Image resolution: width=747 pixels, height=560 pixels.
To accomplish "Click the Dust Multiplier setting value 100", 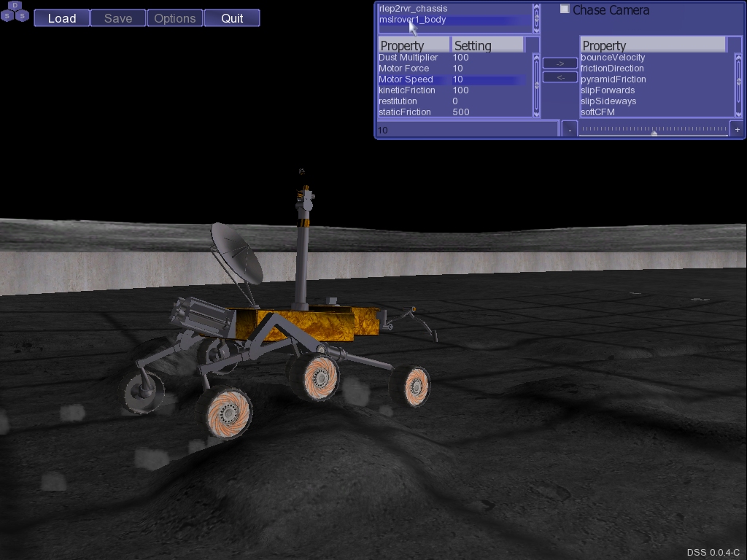I will tap(461, 57).
